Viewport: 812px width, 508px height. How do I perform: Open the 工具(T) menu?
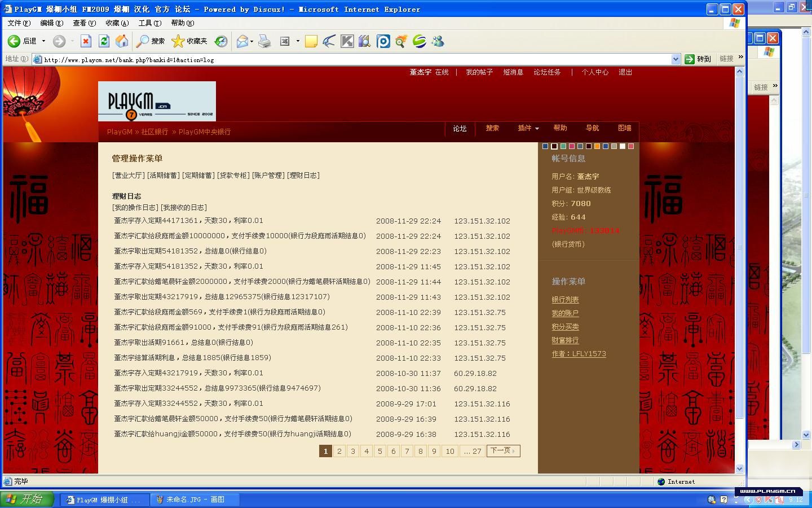tap(149, 23)
